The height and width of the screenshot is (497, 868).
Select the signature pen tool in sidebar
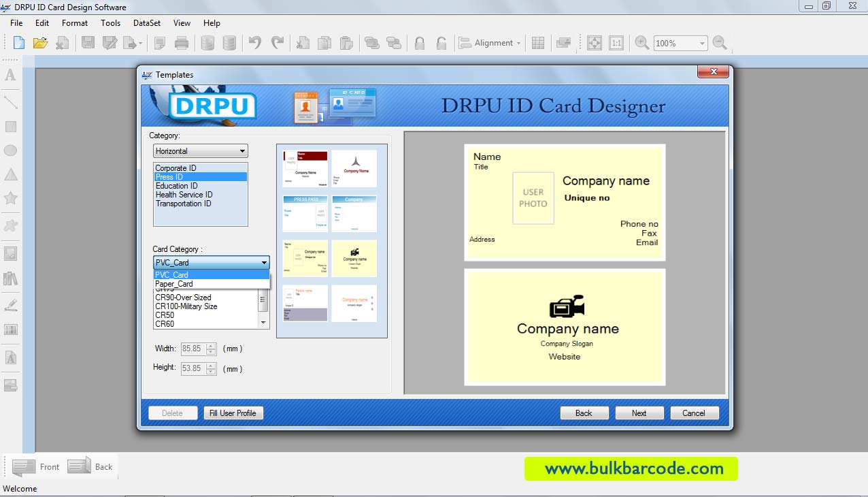pos(10,304)
